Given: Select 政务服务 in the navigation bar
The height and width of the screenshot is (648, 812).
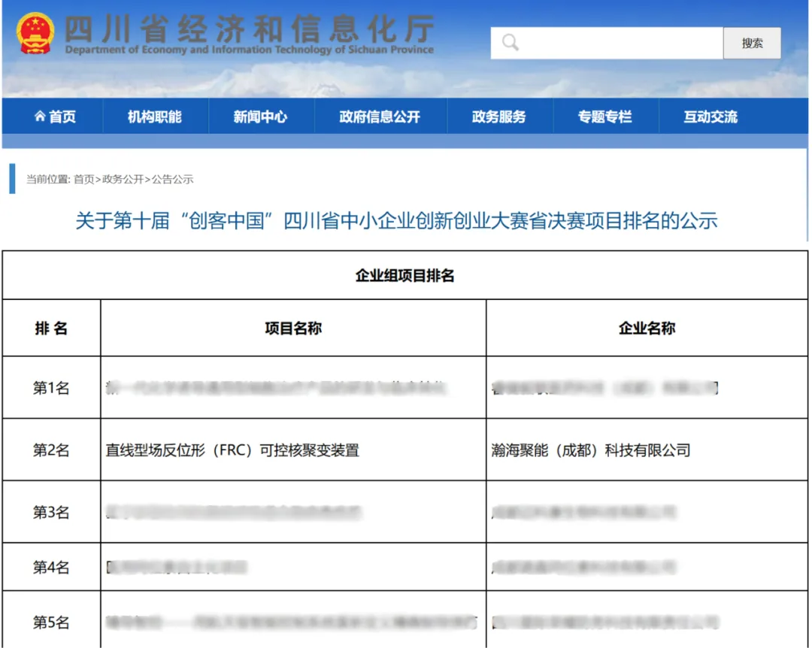Looking at the screenshot, I should click(x=499, y=117).
